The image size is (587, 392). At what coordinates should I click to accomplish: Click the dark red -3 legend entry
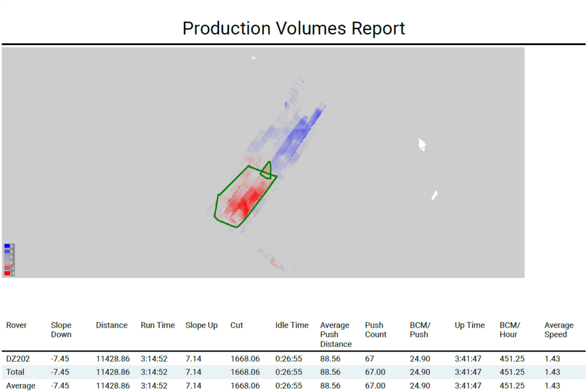(6, 273)
